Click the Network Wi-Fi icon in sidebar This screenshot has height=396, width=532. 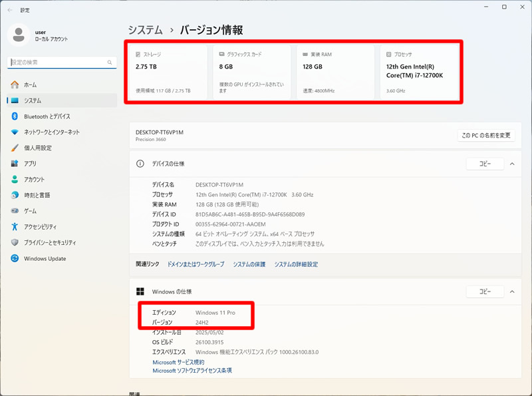(x=15, y=132)
